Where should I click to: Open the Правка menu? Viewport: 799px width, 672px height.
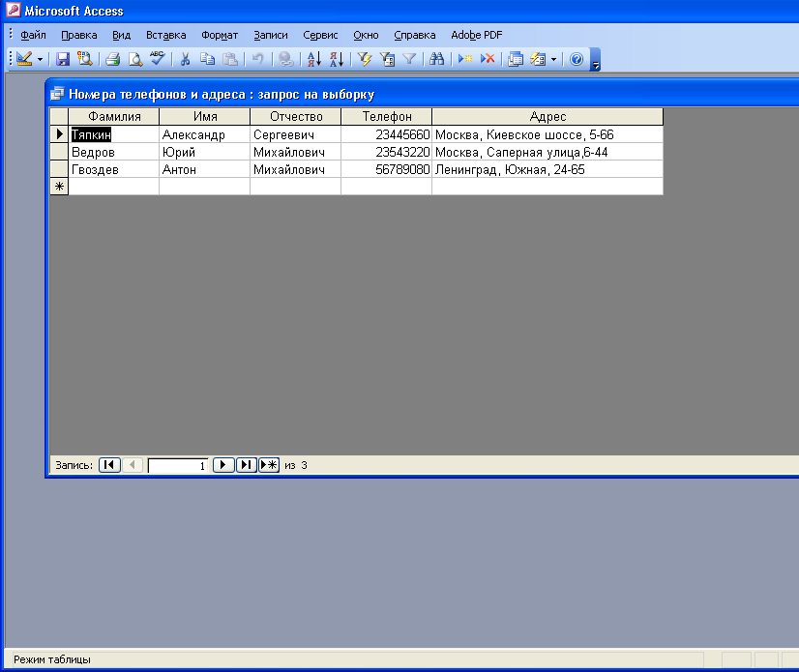pos(79,35)
